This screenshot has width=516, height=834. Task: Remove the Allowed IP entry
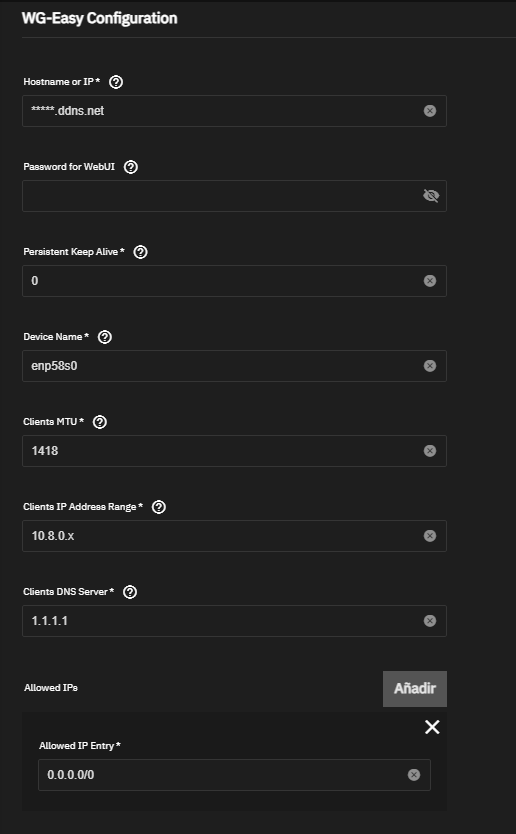point(432,727)
